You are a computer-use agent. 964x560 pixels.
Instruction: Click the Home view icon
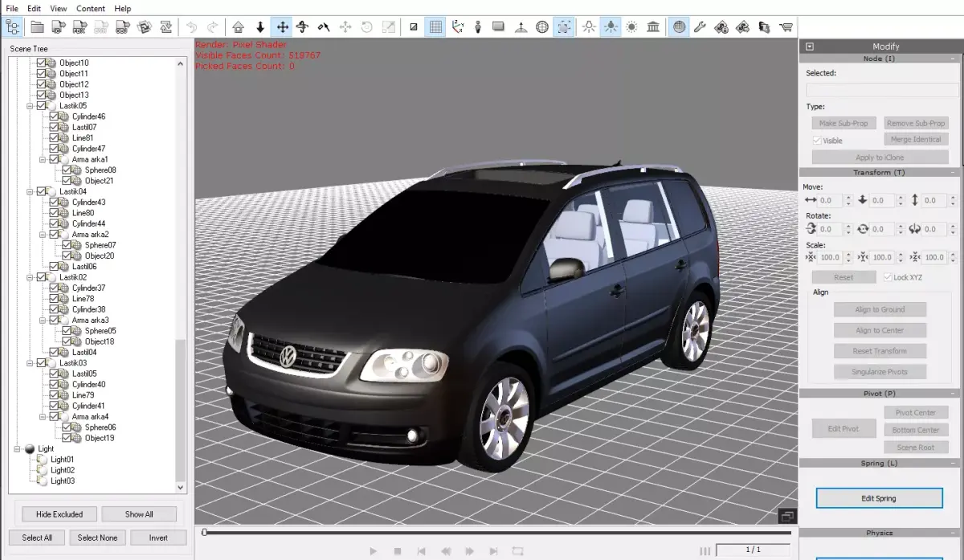coord(238,27)
